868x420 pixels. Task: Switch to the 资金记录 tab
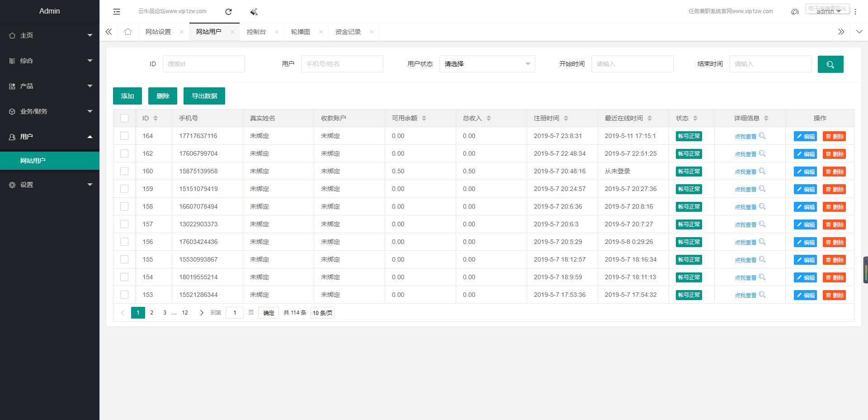click(348, 32)
